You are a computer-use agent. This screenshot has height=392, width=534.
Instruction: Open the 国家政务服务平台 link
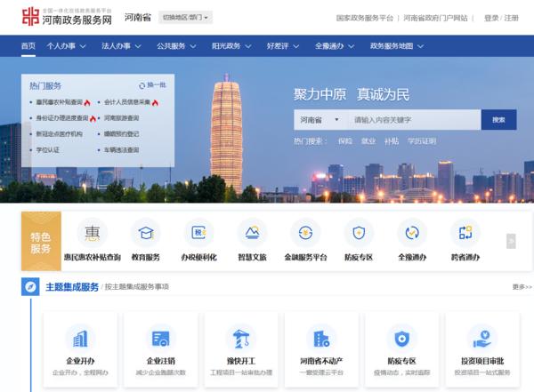366,18
